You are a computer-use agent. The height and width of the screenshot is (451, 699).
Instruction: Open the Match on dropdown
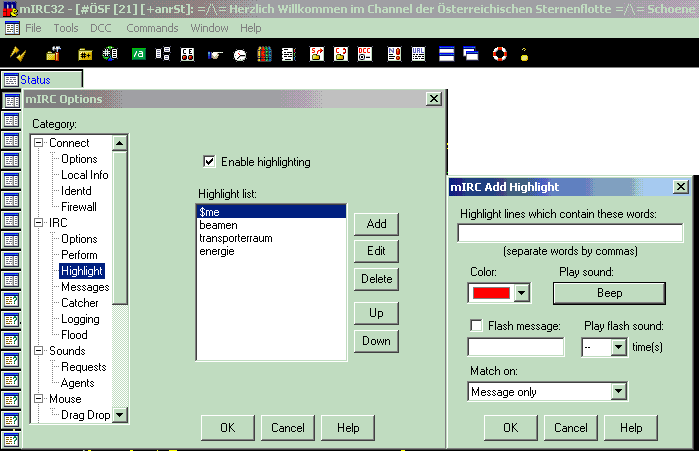coord(618,392)
